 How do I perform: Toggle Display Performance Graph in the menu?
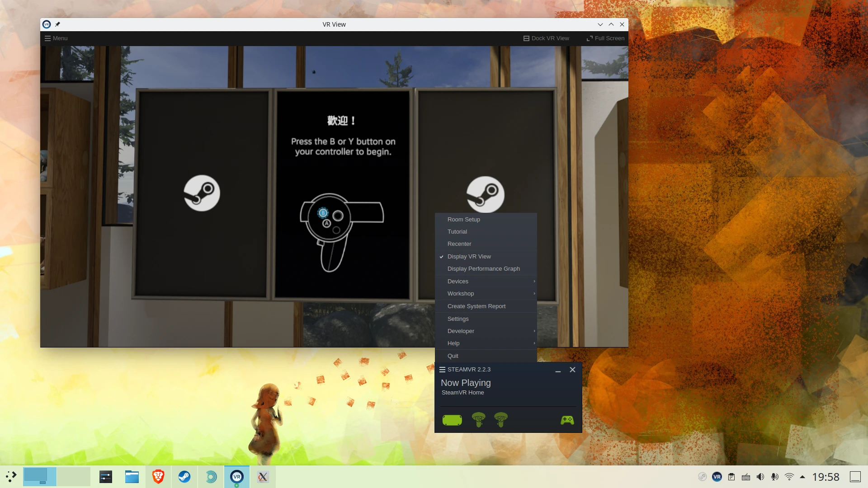(x=483, y=269)
